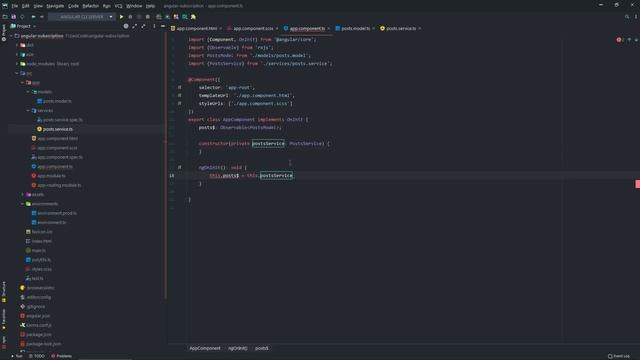Navigate forward with the toolbar arrow
Viewport: 640px width, 360px height.
(x=42, y=17)
